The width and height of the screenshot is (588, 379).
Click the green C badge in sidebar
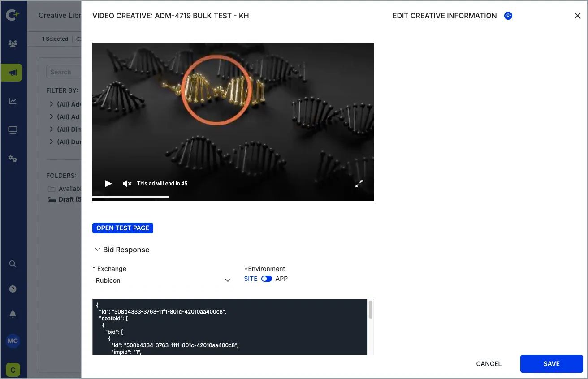click(x=13, y=370)
